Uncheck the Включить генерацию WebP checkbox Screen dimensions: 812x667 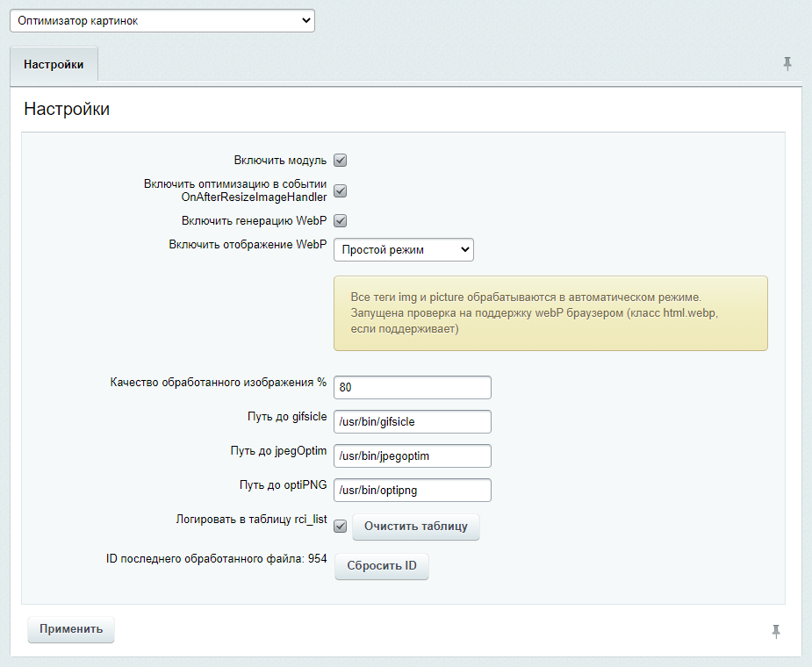341,220
